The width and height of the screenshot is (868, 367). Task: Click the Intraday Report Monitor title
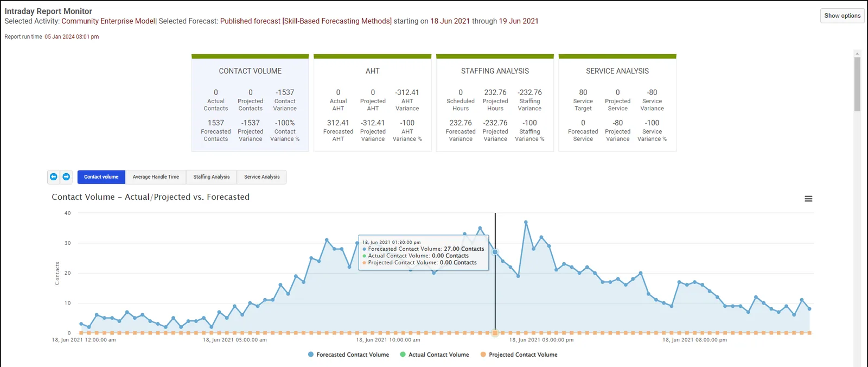[x=48, y=11]
